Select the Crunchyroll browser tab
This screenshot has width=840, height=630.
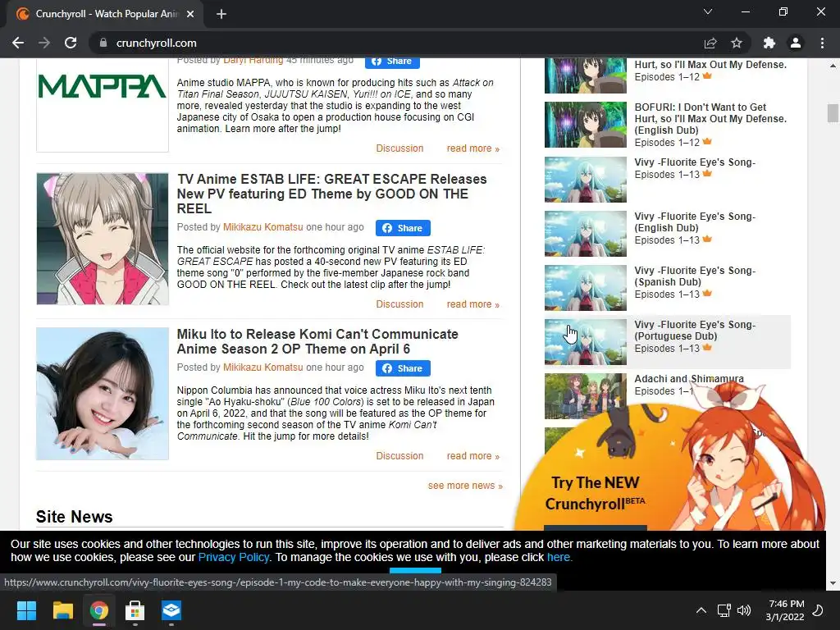pyautogui.click(x=105, y=14)
